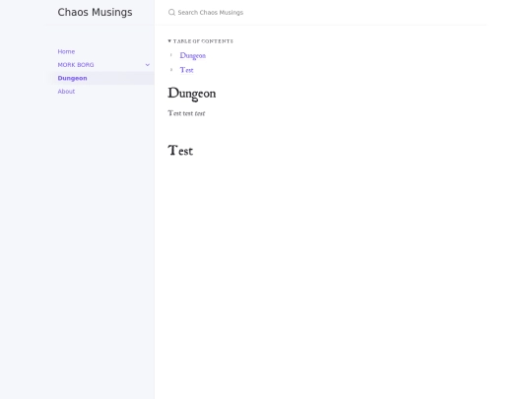Image resolution: width=532 pixels, height=399 pixels.
Task: Go to Home in sidebar
Action: [66, 51]
